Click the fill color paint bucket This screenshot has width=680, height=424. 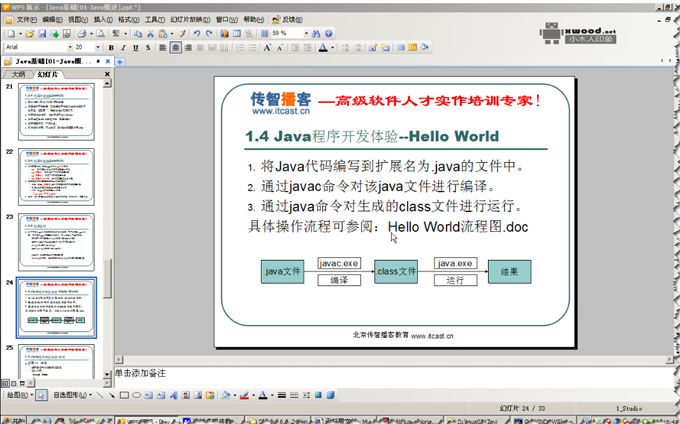226,395
